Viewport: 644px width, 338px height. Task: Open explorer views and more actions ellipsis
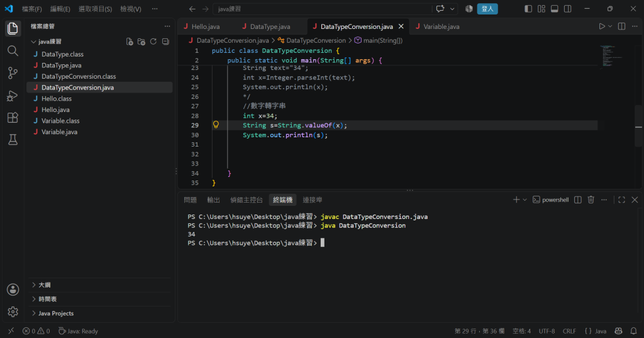167,26
